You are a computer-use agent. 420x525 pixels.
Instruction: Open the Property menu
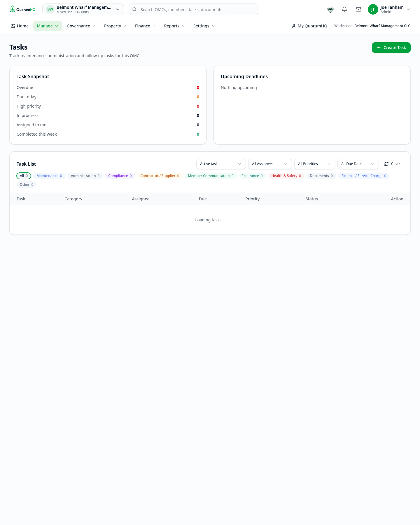click(x=115, y=26)
